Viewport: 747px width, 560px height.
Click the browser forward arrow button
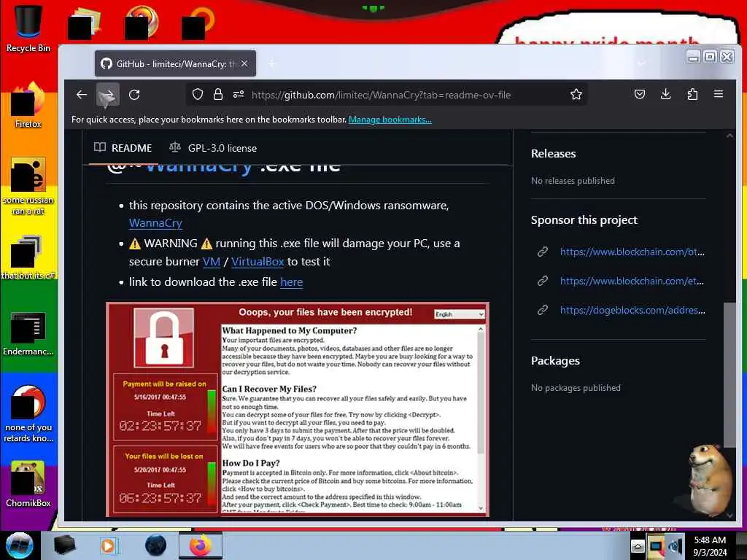[x=108, y=95]
